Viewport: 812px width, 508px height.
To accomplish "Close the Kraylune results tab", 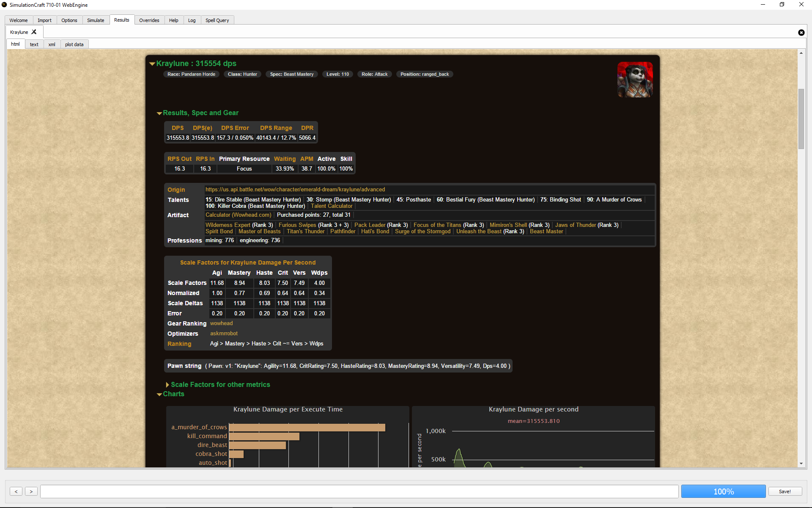I will click(x=34, y=32).
